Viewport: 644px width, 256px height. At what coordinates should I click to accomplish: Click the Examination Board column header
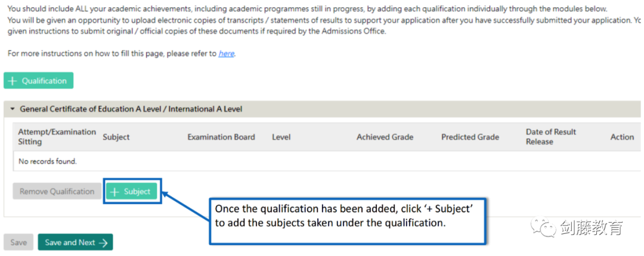(221, 137)
